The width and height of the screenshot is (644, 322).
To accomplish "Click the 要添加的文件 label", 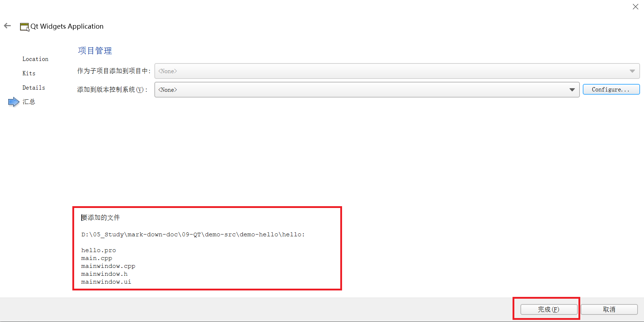I will [101, 218].
